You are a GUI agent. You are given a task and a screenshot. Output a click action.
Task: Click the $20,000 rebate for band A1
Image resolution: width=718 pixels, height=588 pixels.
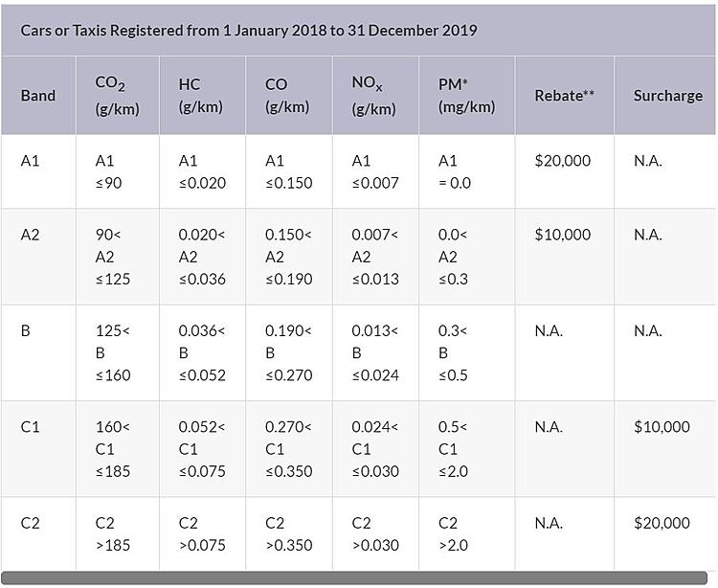(563, 161)
